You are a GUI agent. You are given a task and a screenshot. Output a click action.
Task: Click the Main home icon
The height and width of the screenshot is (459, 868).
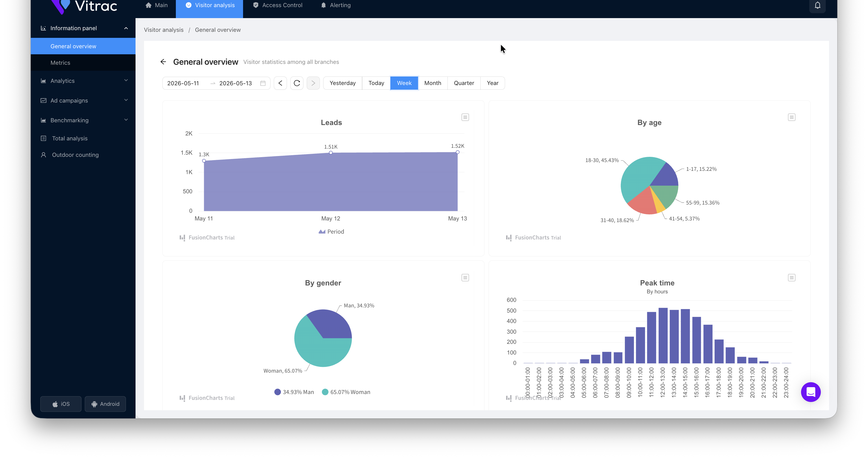coord(148,5)
